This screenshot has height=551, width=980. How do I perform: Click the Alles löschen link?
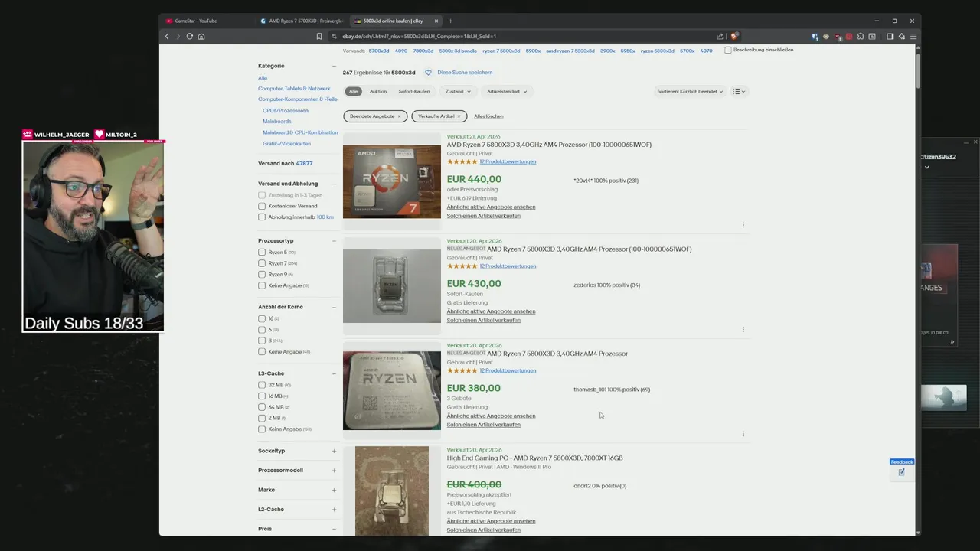[x=488, y=116]
